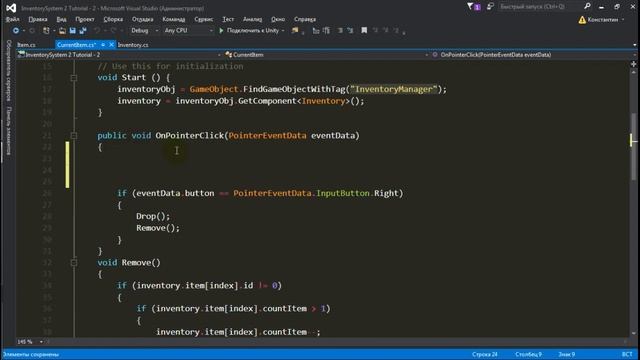Click the Find in Files toolbar icon
This screenshot has height=360, width=640.
pyautogui.click(x=295, y=31)
